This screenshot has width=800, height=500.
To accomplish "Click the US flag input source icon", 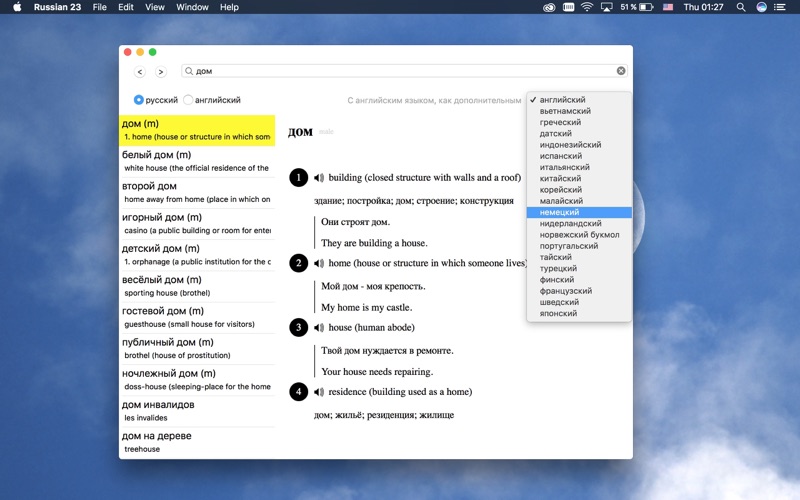I will [668, 7].
